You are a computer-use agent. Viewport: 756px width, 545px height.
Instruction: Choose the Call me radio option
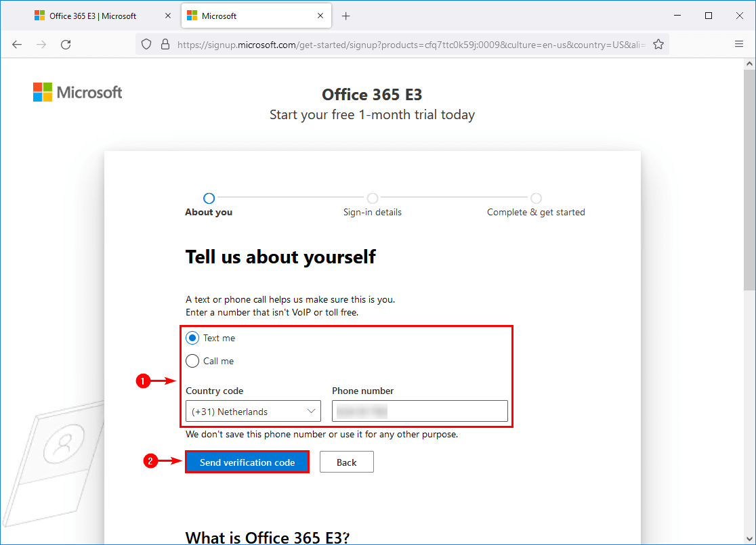192,361
